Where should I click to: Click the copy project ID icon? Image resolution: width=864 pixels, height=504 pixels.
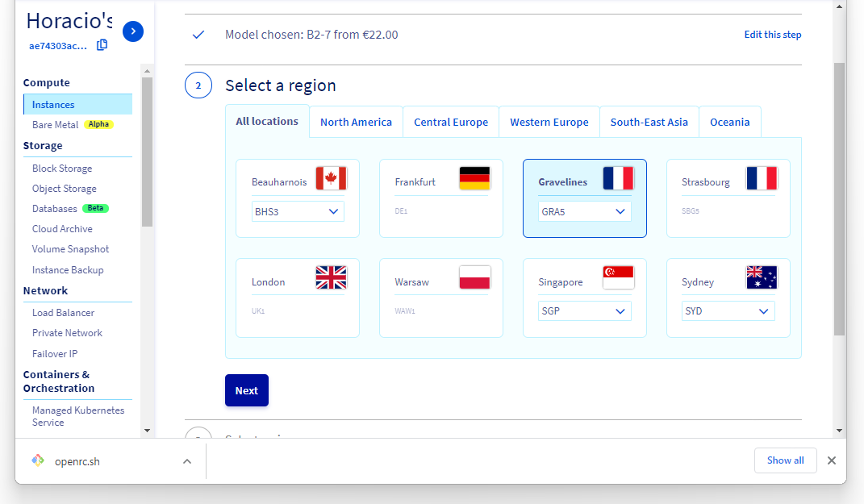102,45
